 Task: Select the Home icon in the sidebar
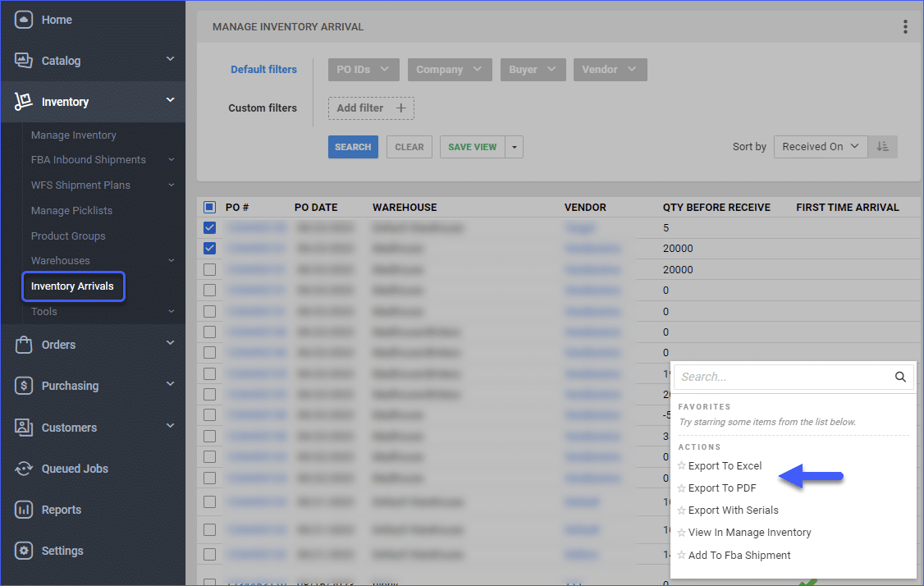(24, 18)
